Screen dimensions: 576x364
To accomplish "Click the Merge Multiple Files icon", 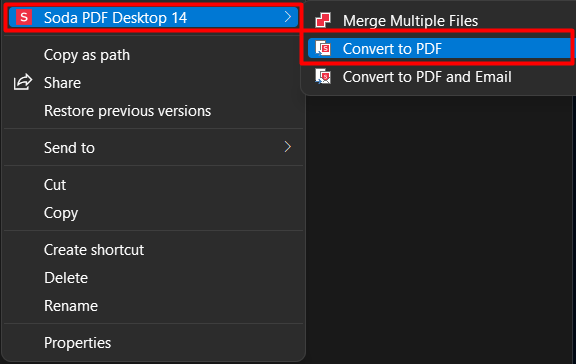I will pyautogui.click(x=323, y=21).
